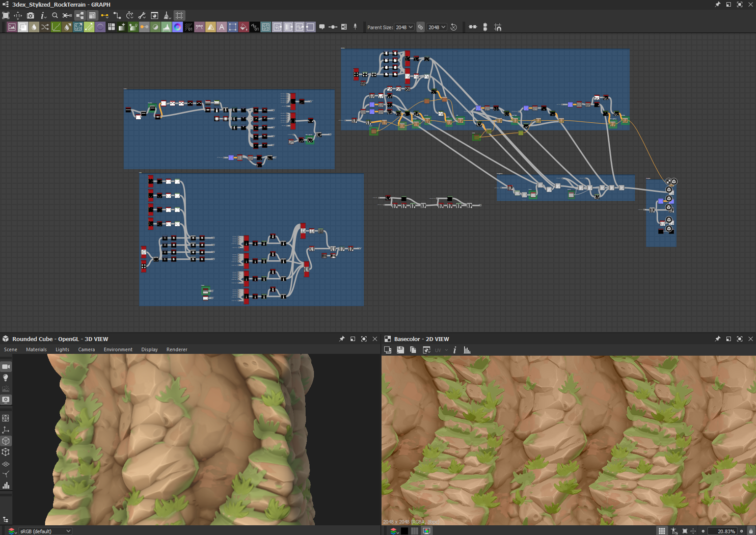Add a Curve node from toolbar
This screenshot has height=535, width=756.
pyautogui.click(x=56, y=28)
